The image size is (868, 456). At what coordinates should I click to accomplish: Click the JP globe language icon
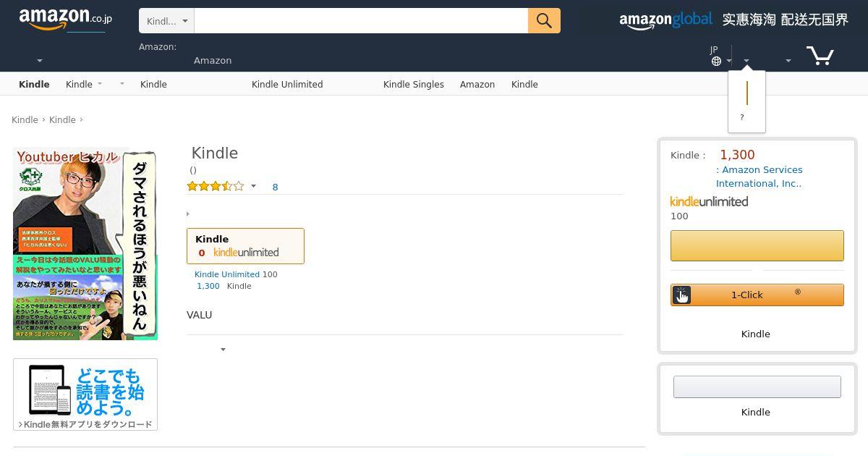click(x=716, y=61)
